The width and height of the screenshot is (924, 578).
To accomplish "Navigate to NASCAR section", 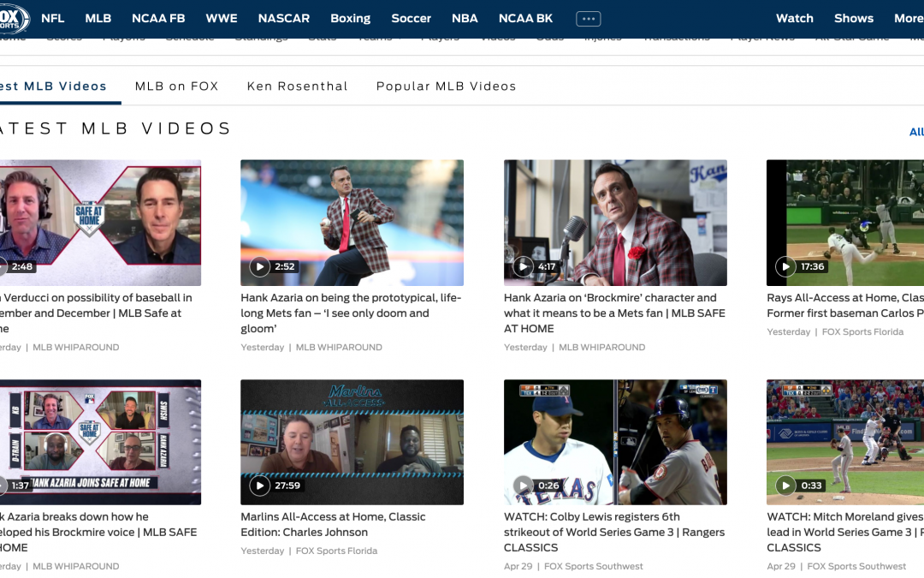I will coord(284,18).
